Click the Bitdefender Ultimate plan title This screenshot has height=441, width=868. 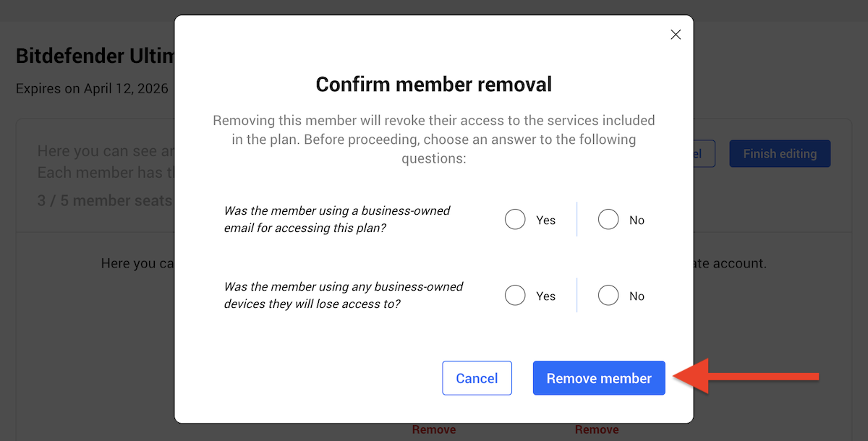[94, 56]
